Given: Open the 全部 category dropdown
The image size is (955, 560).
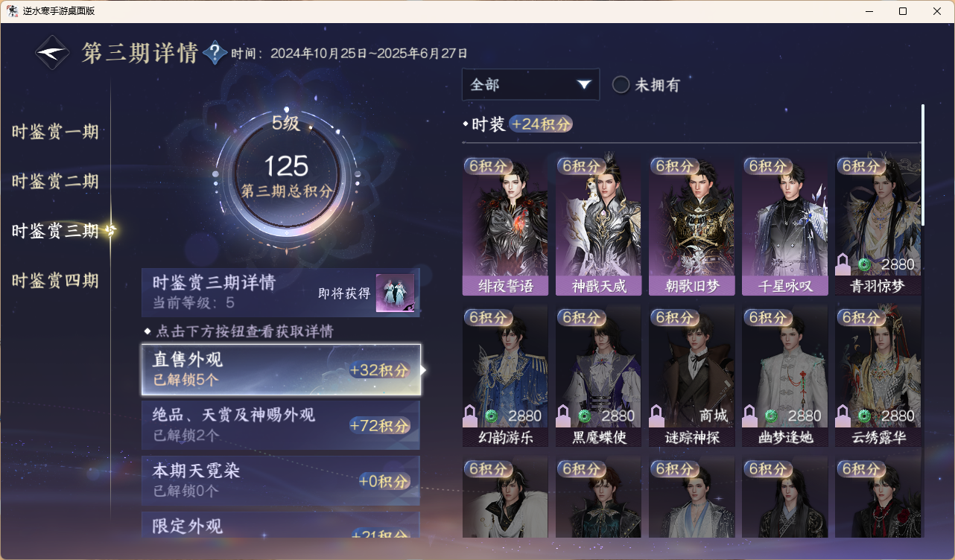Looking at the screenshot, I should pyautogui.click(x=530, y=85).
